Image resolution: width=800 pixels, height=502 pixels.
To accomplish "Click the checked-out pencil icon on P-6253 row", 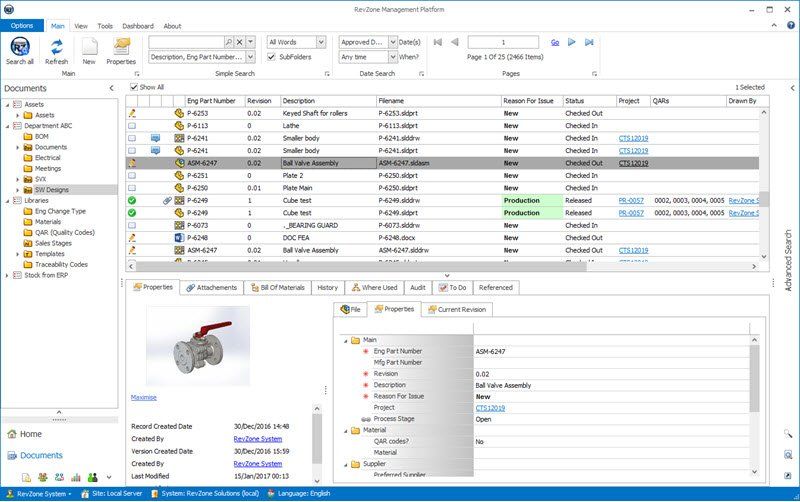I will (132, 113).
